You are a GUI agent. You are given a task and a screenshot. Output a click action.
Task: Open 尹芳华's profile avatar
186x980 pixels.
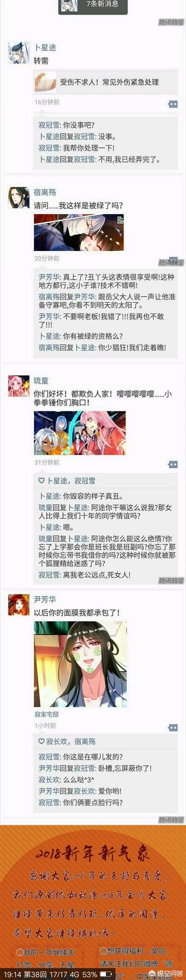click(19, 604)
